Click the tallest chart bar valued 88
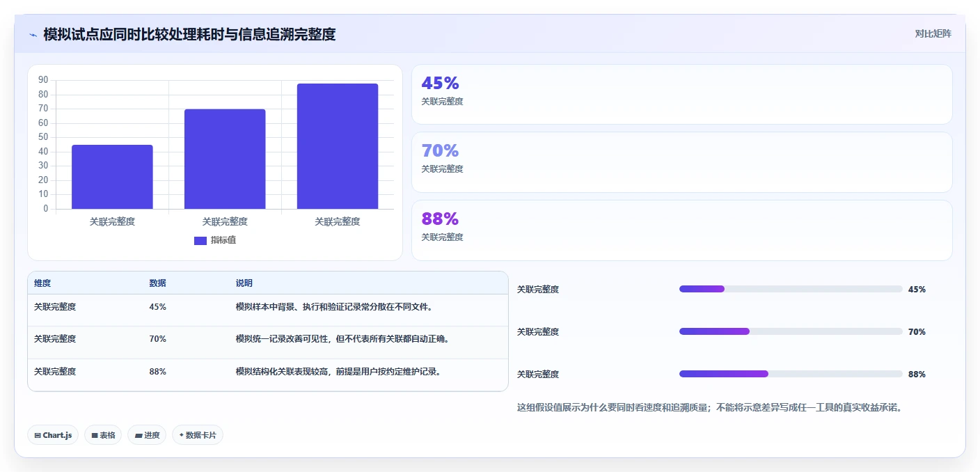The image size is (980, 472). (338, 146)
